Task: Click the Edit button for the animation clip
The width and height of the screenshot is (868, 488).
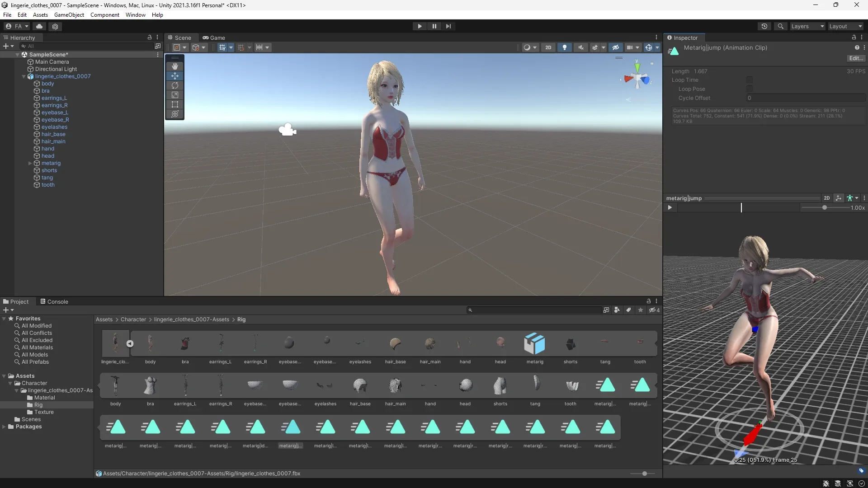Action: [855, 58]
